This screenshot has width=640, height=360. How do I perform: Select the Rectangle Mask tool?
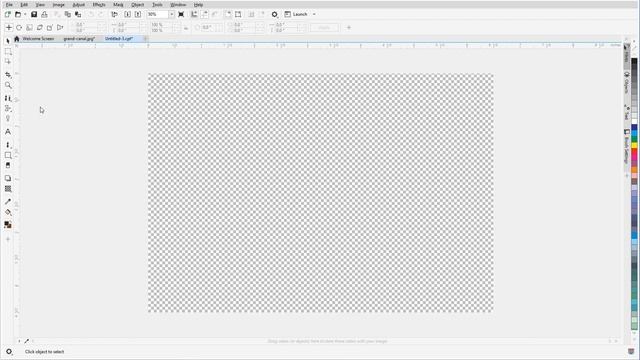[8, 52]
